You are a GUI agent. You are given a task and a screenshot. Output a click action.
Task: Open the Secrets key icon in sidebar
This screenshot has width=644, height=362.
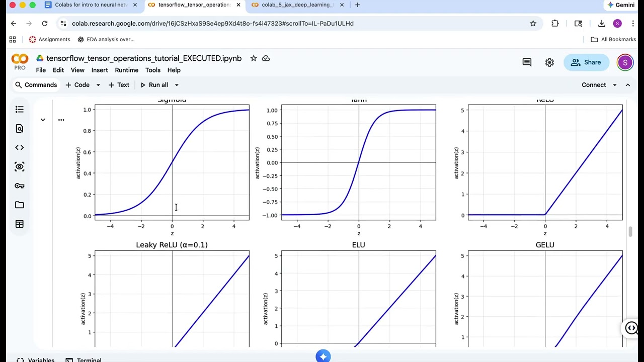point(20,186)
